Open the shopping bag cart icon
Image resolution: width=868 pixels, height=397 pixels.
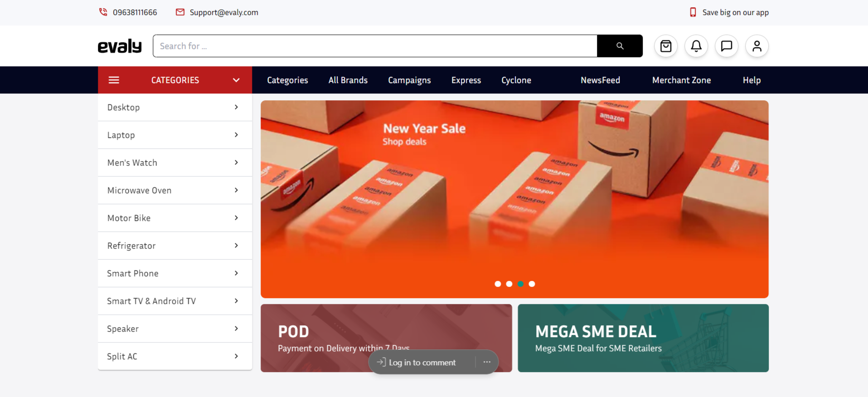point(666,46)
